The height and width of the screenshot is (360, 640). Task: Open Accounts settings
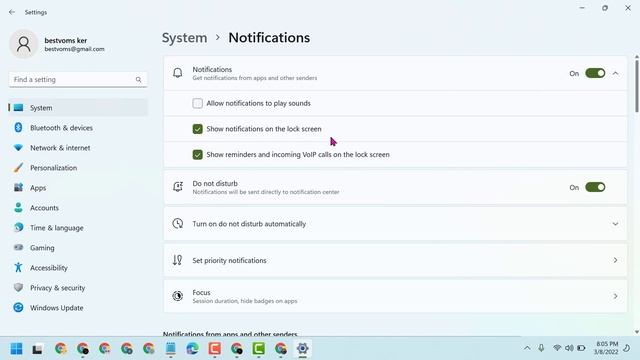(x=78, y=208)
